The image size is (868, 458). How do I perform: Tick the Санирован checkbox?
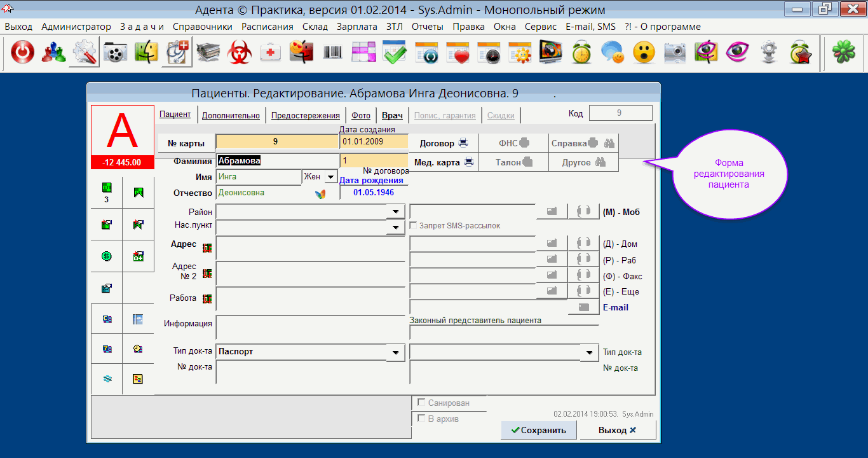pos(421,403)
